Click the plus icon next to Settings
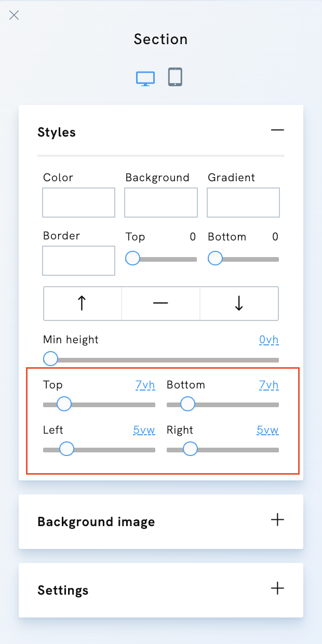 point(277,588)
